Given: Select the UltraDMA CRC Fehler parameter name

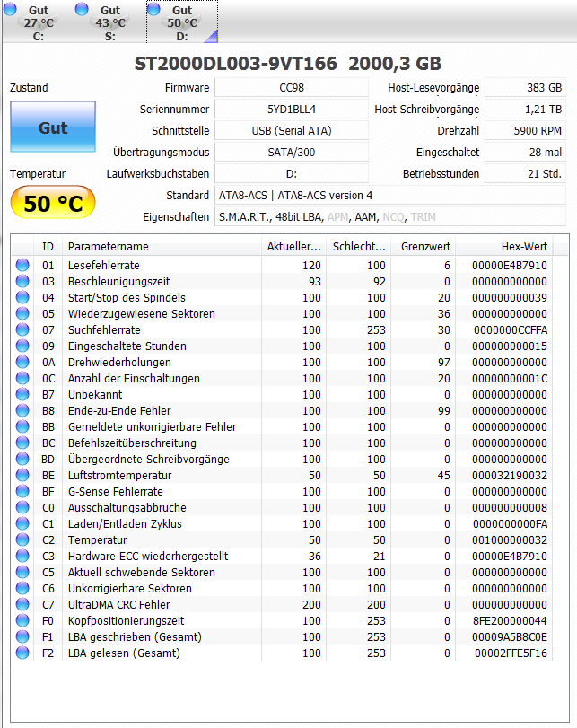Looking at the screenshot, I should 118,604.
